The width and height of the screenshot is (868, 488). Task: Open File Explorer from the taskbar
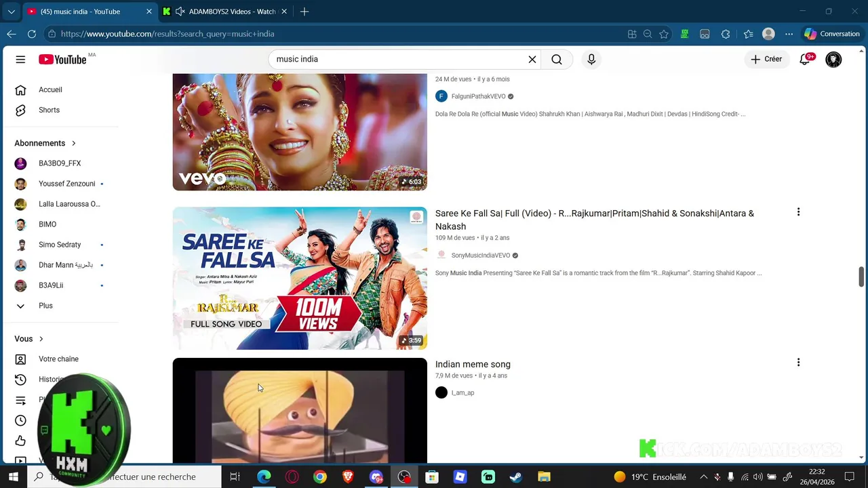click(x=544, y=477)
